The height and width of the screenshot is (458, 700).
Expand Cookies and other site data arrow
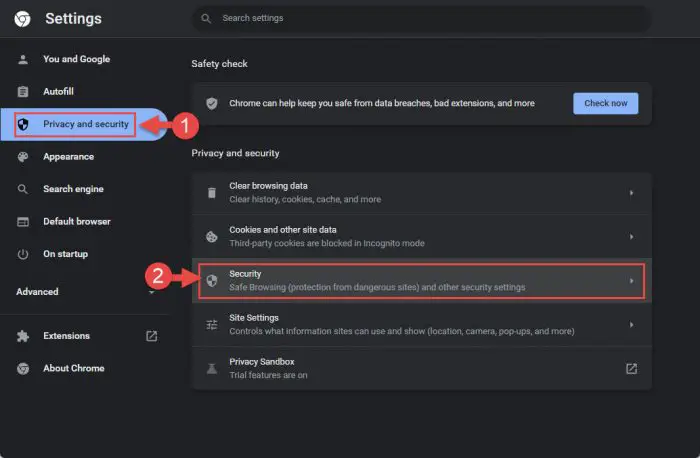[x=631, y=237]
